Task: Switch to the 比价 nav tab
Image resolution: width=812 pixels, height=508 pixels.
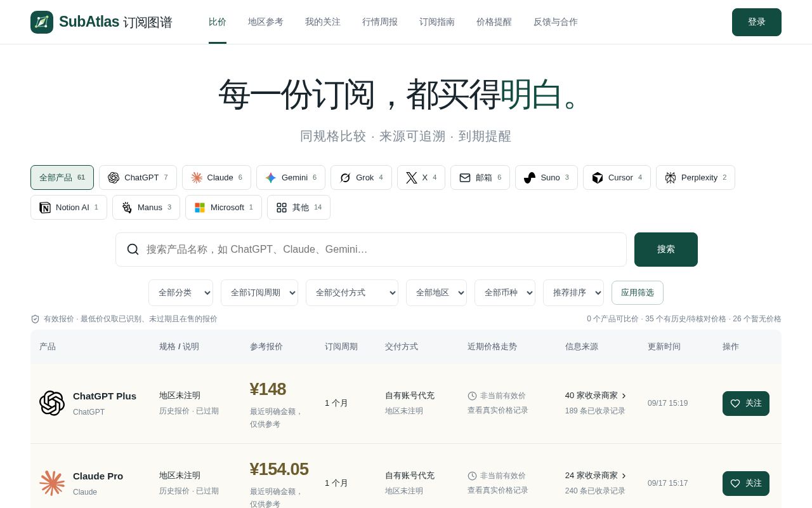Action: point(218,22)
